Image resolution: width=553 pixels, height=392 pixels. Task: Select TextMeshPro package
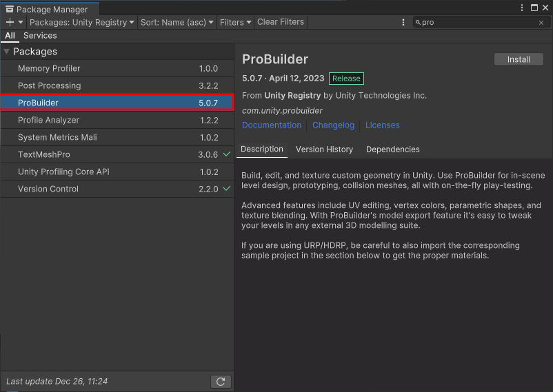click(x=117, y=154)
